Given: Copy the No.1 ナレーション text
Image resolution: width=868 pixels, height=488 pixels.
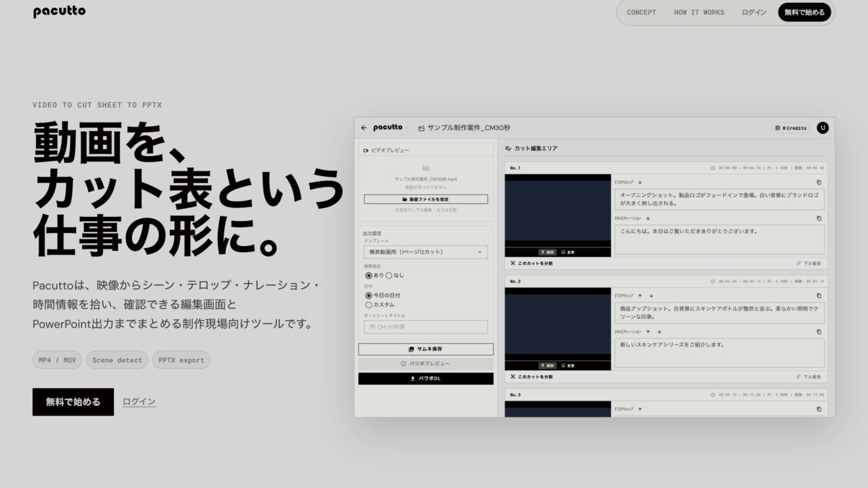Looking at the screenshot, I should 819,218.
